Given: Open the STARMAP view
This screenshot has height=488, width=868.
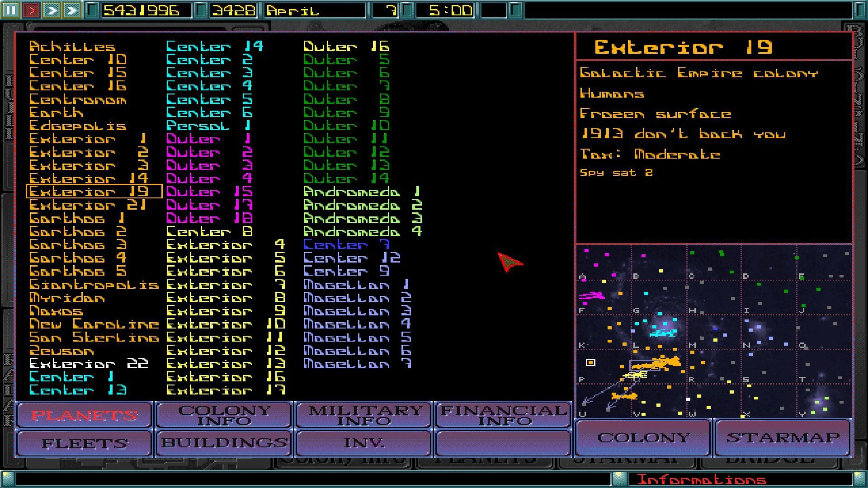Looking at the screenshot, I should [783, 437].
